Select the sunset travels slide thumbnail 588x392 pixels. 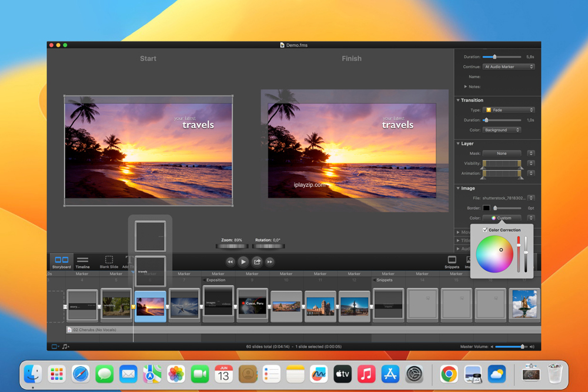pos(150,307)
